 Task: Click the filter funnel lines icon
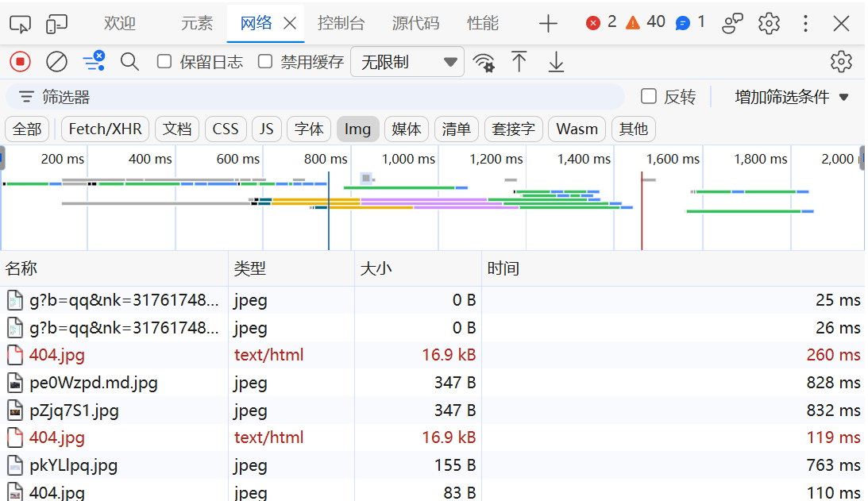[26, 97]
